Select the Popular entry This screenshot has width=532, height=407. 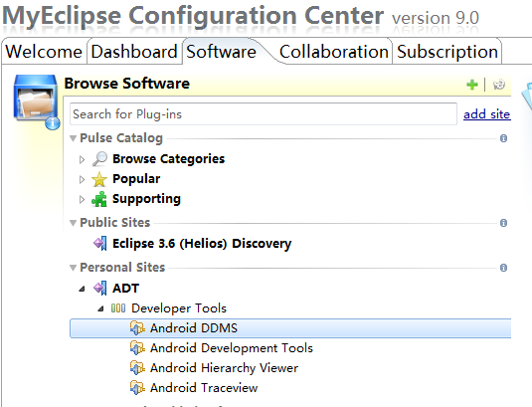[x=136, y=179]
